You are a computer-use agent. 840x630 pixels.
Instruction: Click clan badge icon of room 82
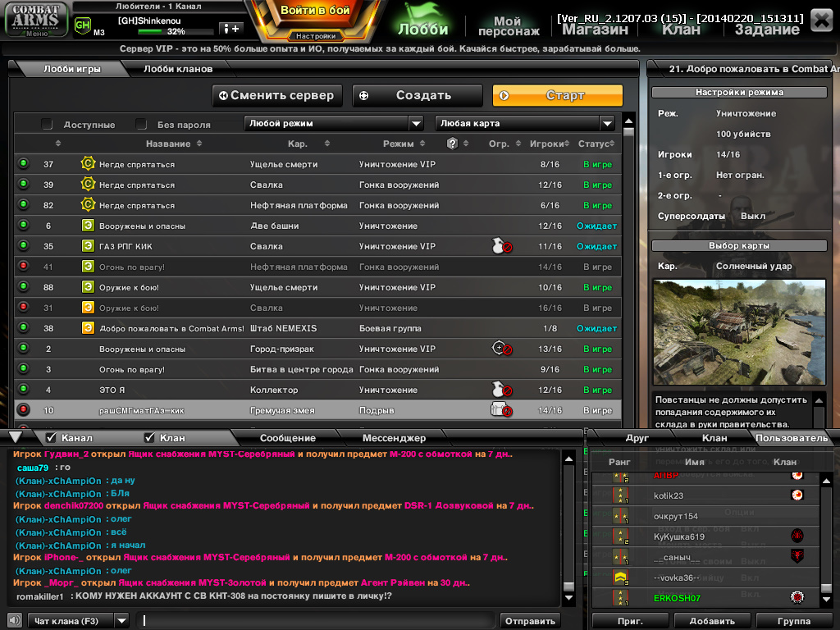click(x=88, y=204)
